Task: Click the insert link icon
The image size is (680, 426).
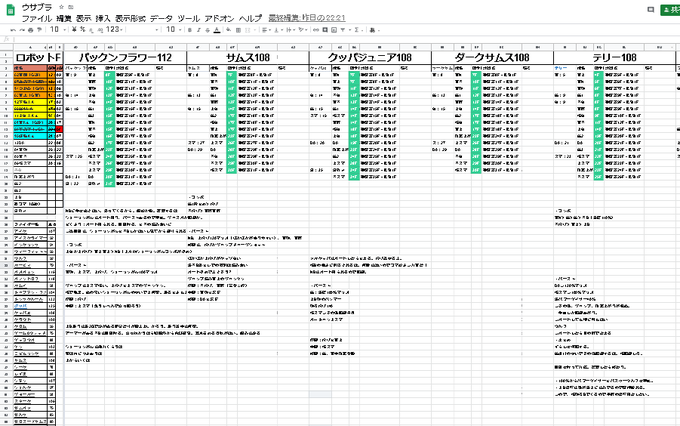Action: point(316,30)
